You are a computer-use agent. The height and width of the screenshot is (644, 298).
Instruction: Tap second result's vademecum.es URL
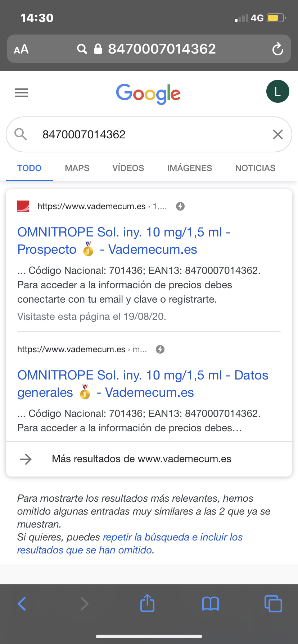[x=82, y=349]
